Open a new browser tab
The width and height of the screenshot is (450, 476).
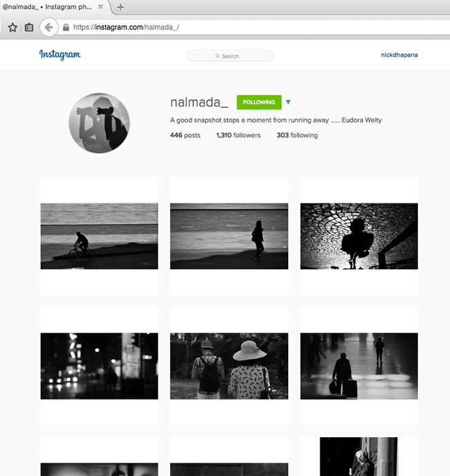click(120, 7)
